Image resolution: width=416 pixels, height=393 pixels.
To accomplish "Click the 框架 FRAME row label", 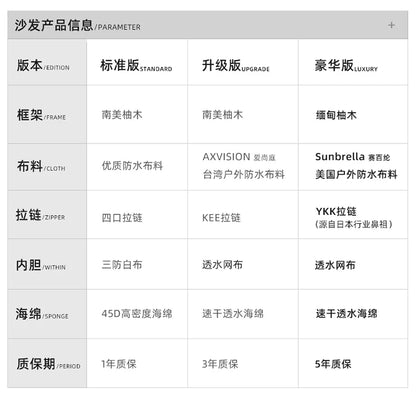I will pyautogui.click(x=41, y=115).
